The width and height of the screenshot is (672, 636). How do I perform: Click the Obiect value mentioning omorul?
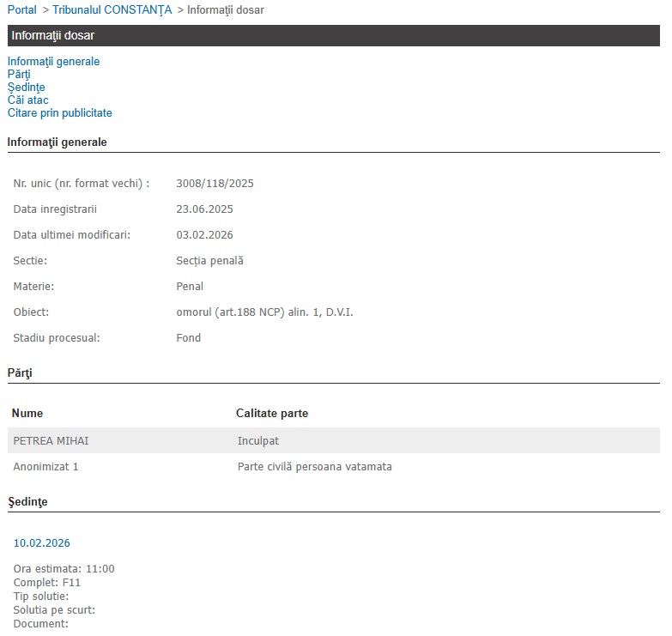(x=264, y=312)
